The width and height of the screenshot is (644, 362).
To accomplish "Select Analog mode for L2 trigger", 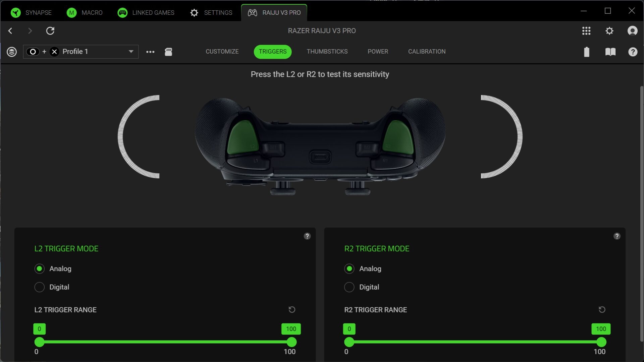I will (40, 269).
